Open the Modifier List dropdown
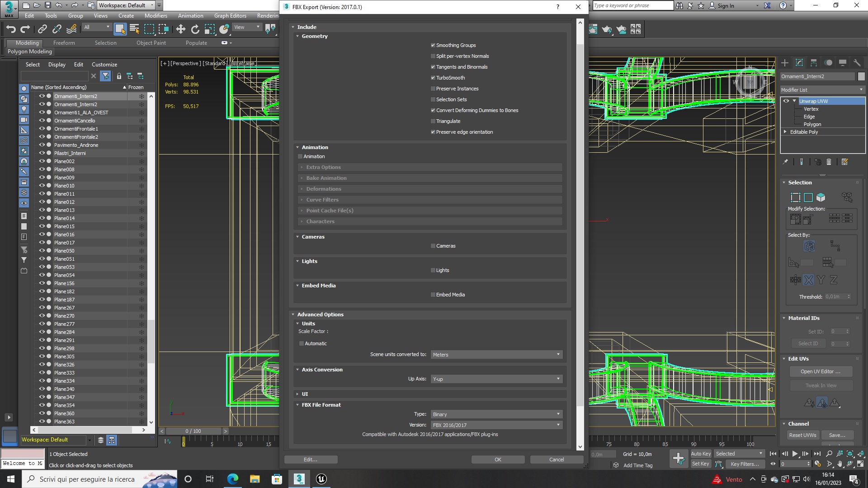 pos(822,90)
